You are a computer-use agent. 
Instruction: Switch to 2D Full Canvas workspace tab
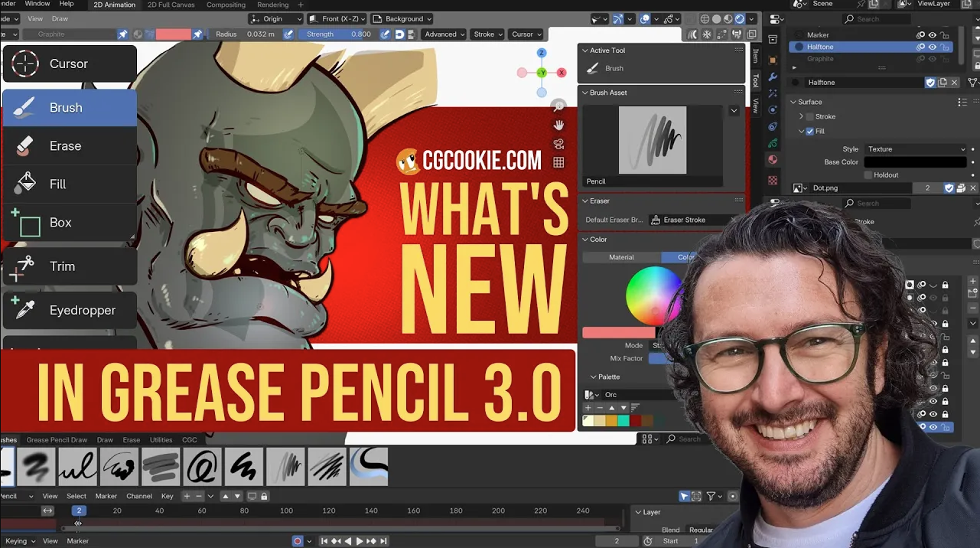point(171,5)
